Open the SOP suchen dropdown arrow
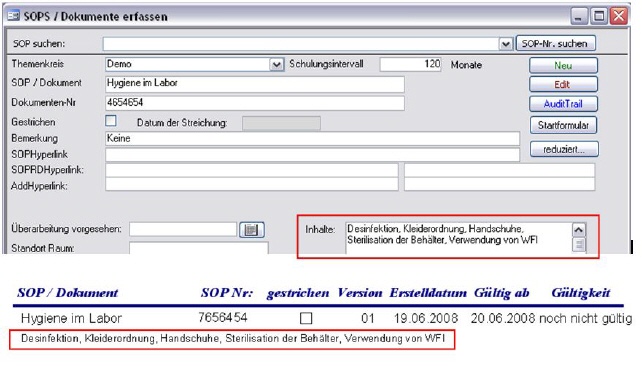 click(506, 44)
